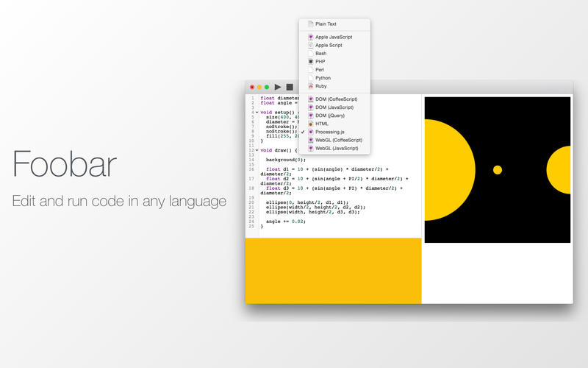The height and width of the screenshot is (368, 588).
Task: Select Perl from the language menu
Action: click(334, 70)
